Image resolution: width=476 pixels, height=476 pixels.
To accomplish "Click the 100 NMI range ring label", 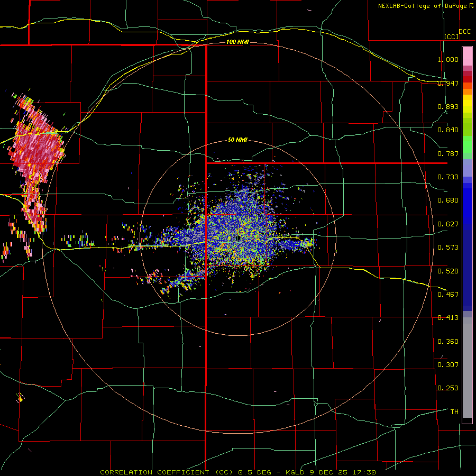I will click(237, 42).
